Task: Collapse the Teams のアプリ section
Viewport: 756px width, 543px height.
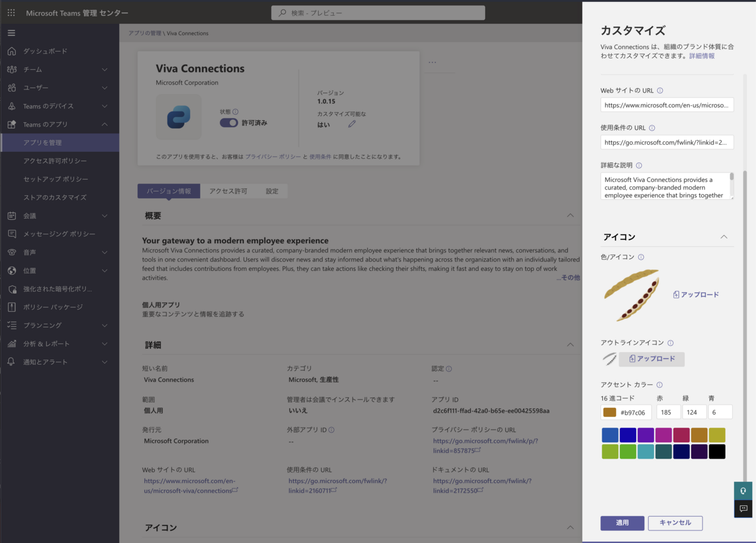Action: (105, 124)
